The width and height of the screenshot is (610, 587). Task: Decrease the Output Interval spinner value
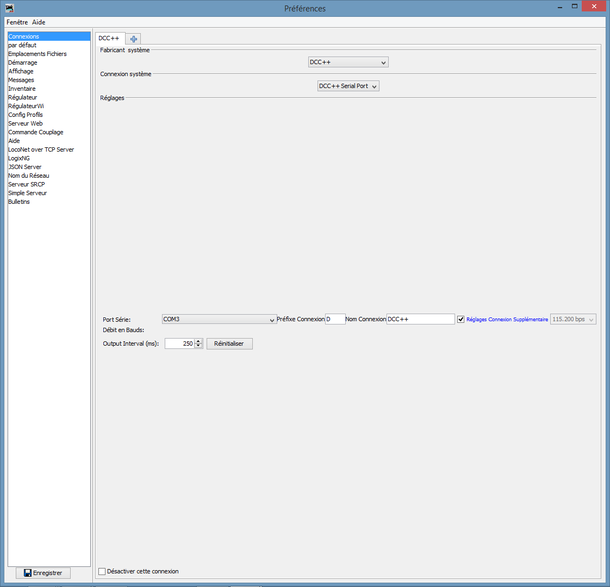click(198, 346)
